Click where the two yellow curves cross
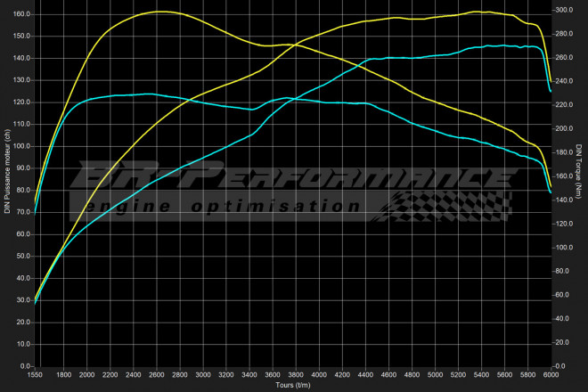This screenshot has height=392, width=588. [x=292, y=45]
